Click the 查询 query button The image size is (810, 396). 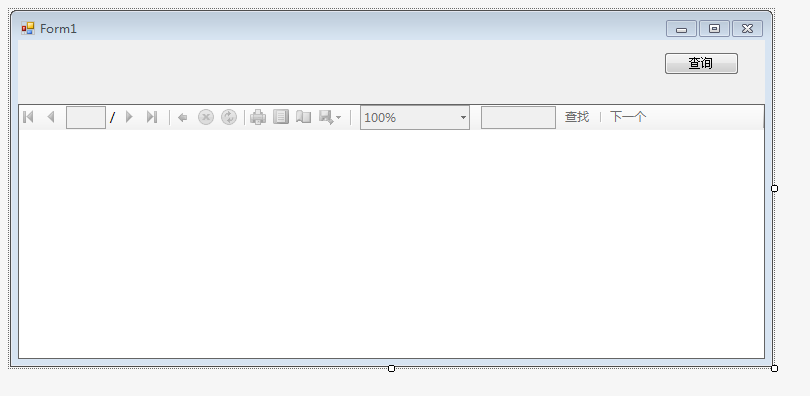(701, 64)
